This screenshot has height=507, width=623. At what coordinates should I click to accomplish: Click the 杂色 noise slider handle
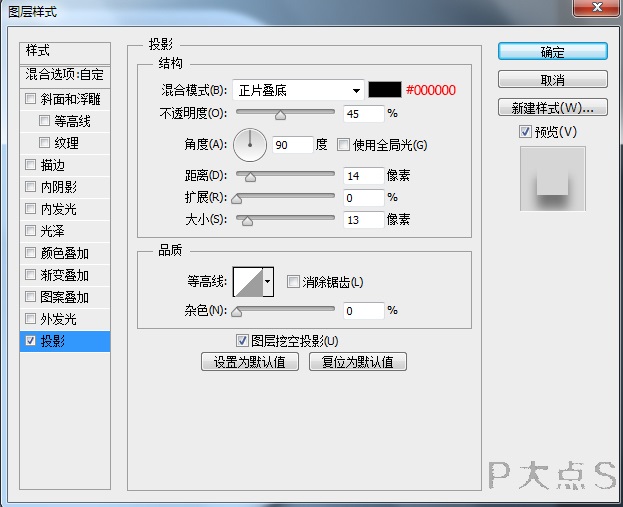tap(236, 312)
